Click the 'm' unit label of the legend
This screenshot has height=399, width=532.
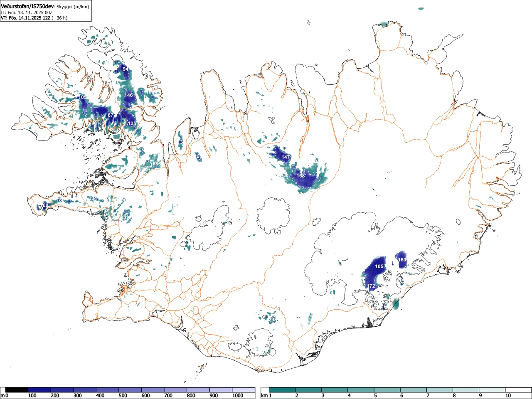2,395
